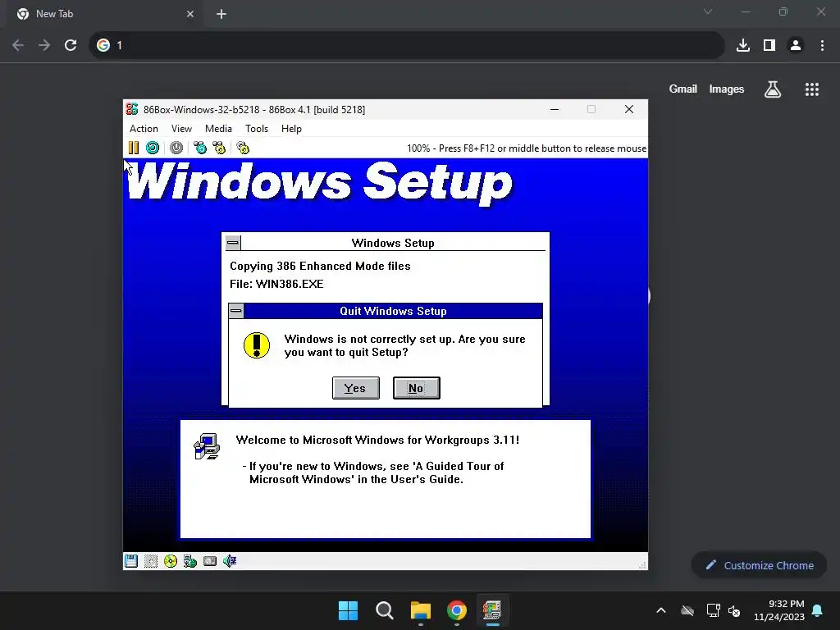840x630 pixels.
Task: Switch to Chrome on the taskbar
Action: (457, 610)
